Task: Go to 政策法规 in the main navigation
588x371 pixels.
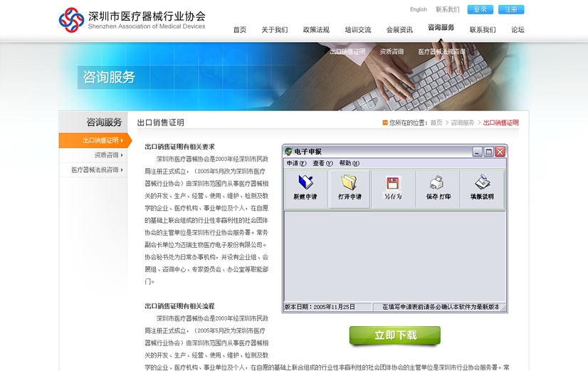Action: [x=316, y=30]
